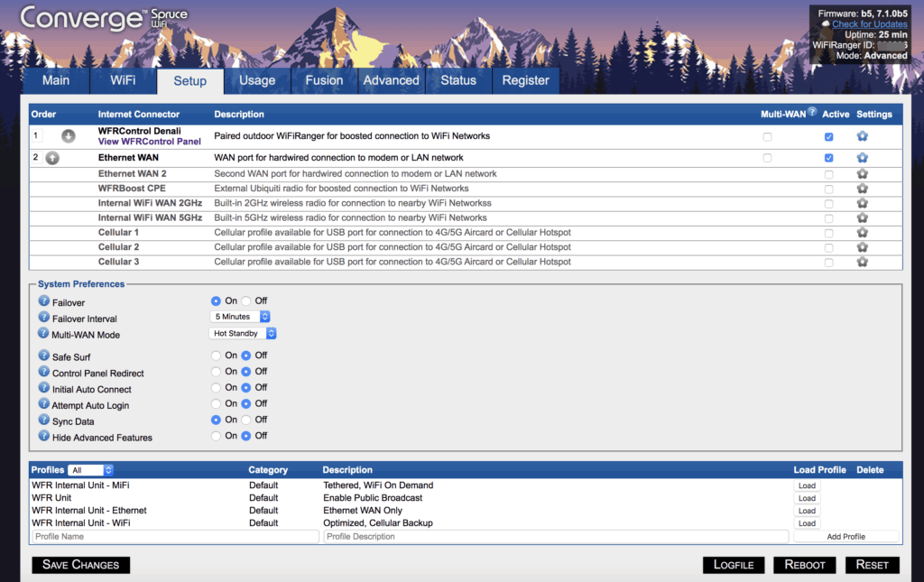Show help for Hide Advanced Features
Image resolution: width=924 pixels, height=582 pixels.
(43, 436)
